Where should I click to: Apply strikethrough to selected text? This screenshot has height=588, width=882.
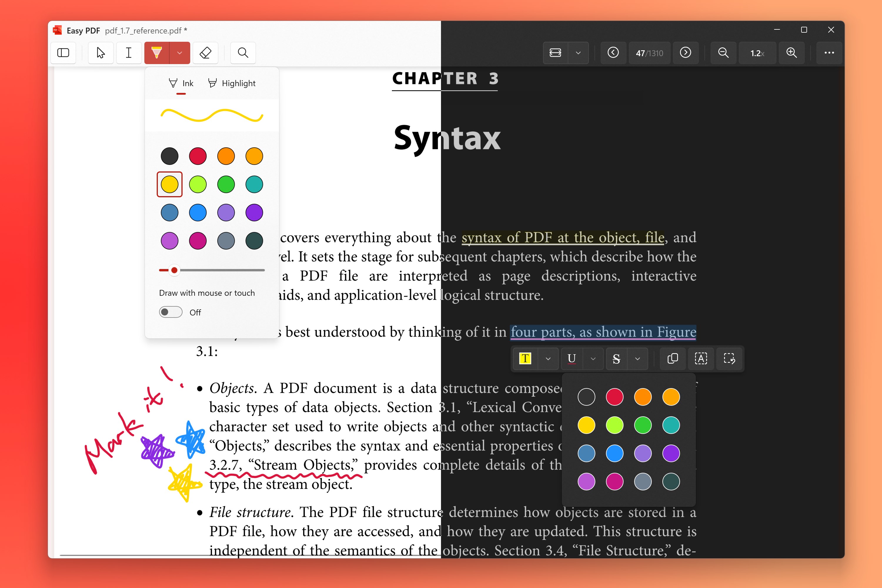coord(616,358)
